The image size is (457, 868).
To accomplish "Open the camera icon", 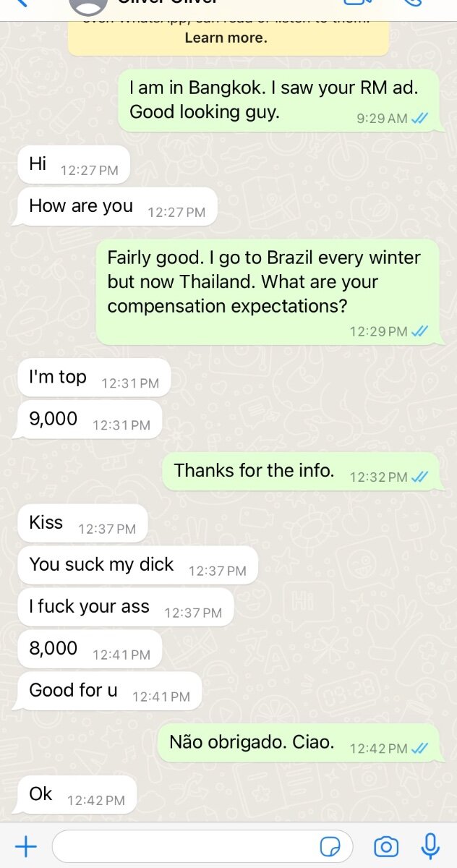I will click(386, 846).
